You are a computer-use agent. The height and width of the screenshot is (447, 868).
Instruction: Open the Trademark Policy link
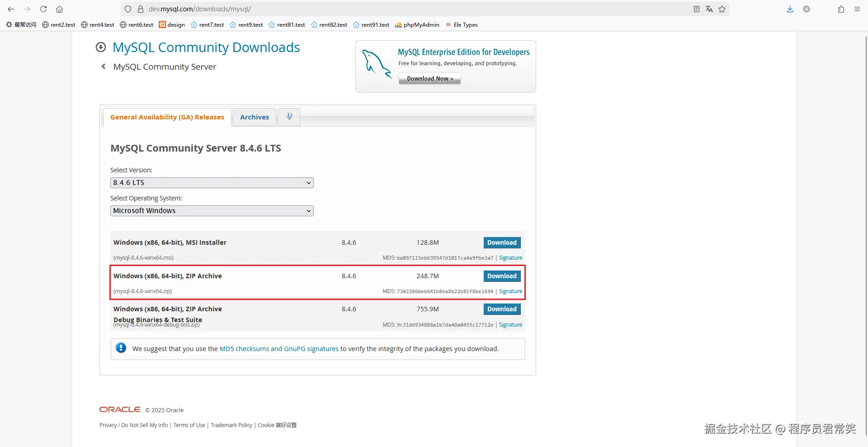click(231, 425)
